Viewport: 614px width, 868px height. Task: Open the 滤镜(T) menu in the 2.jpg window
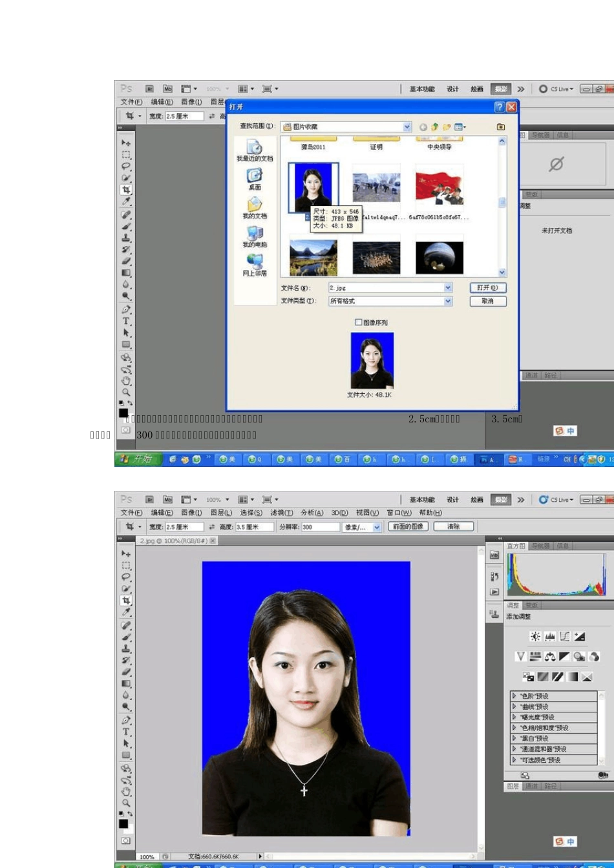pyautogui.click(x=281, y=513)
